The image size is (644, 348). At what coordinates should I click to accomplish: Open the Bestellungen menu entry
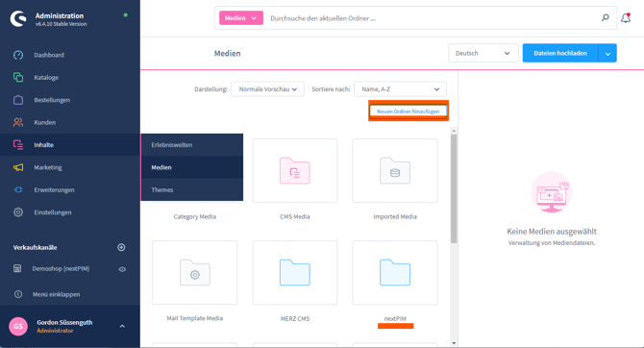(x=52, y=100)
